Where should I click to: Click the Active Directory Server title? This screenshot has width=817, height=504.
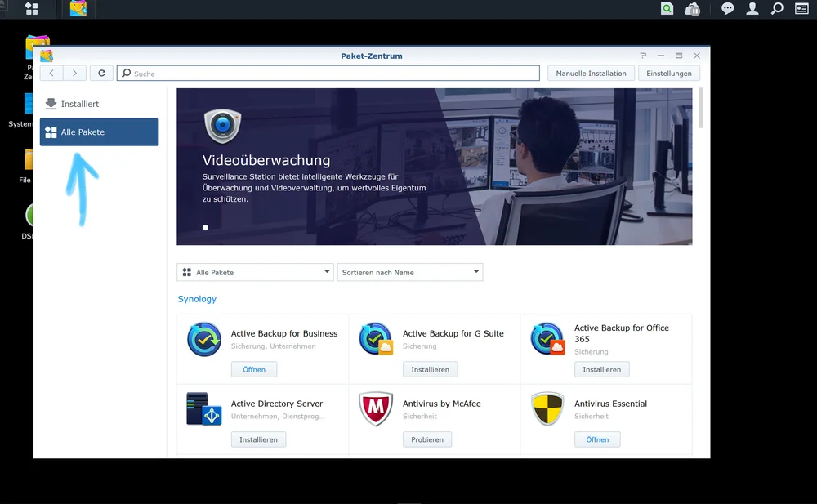point(277,404)
